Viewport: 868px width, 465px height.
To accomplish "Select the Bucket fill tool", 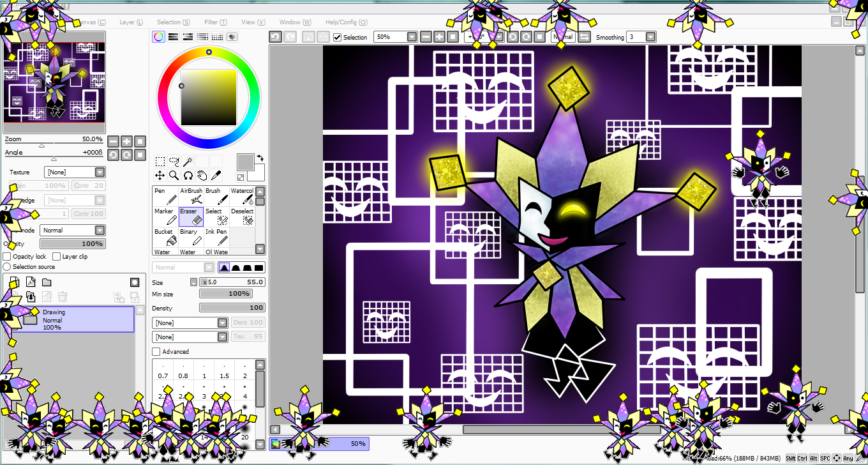I will pos(164,236).
